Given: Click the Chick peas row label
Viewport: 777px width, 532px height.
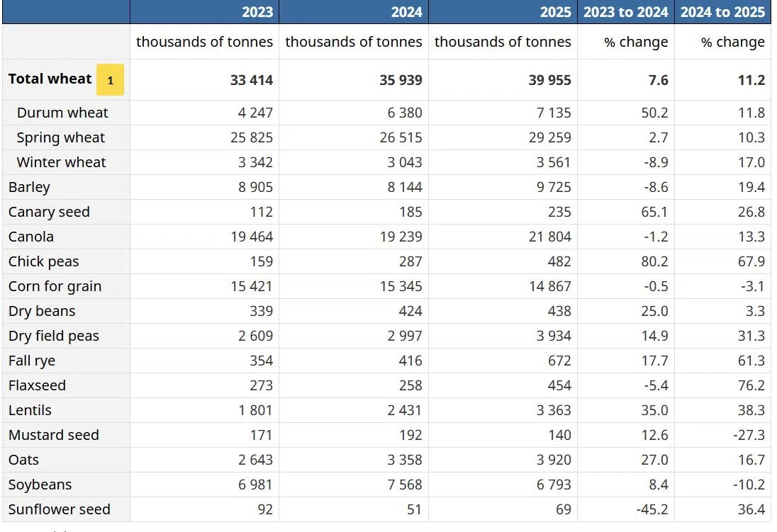Looking at the screenshot, I should click(x=44, y=261).
